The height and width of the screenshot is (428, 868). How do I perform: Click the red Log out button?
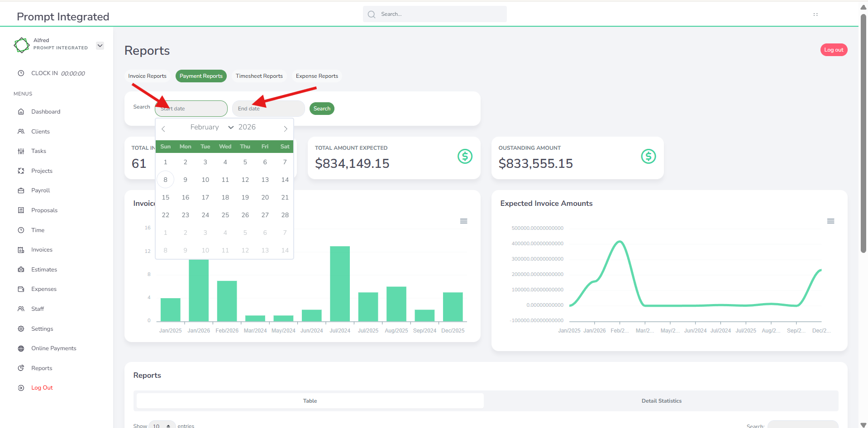[833, 50]
